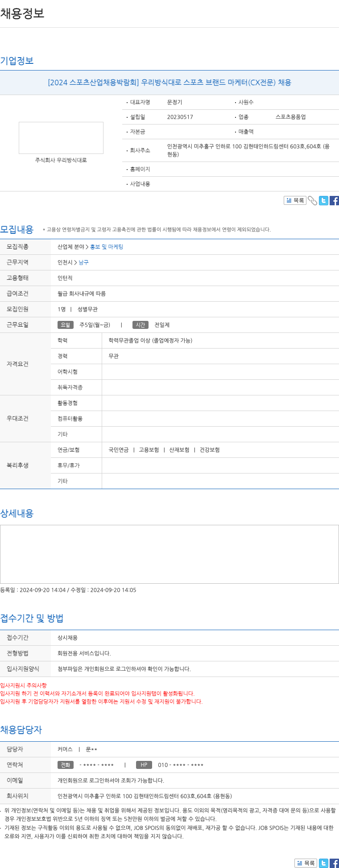339x868 pixels.
Task: Click the 목록 button under the company info table
Action: pyautogui.click(x=295, y=201)
